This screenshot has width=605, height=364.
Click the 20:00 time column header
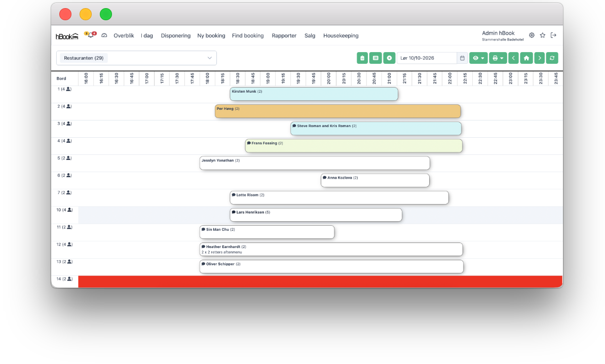[329, 78]
